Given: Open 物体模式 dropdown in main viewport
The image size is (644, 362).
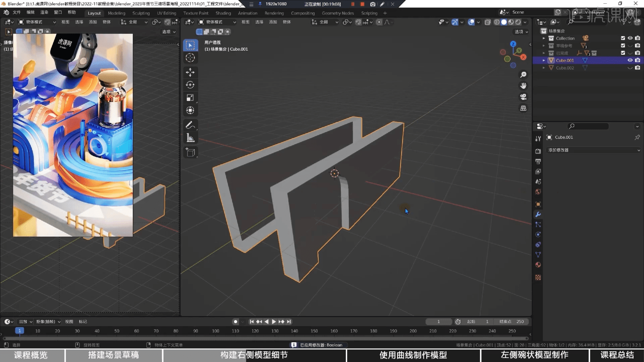Looking at the screenshot, I should 217,22.
